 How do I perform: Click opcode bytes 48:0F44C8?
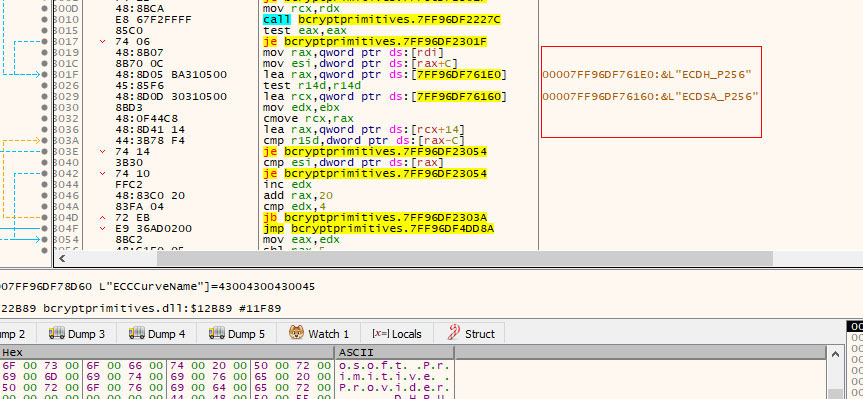pos(146,118)
